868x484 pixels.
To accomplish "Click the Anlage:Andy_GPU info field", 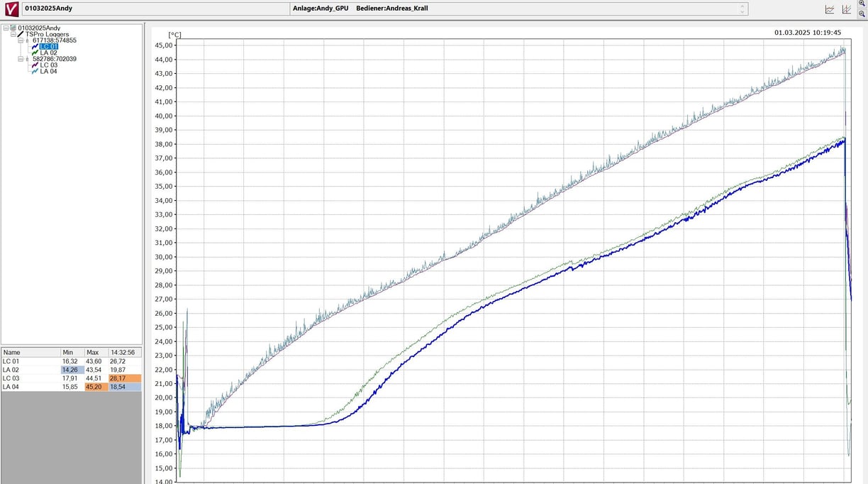I will (x=519, y=9).
